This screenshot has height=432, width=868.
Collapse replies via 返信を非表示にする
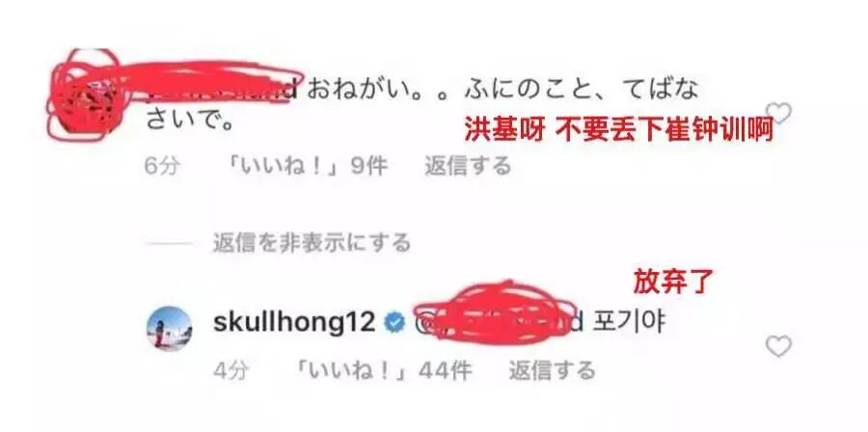312,243
